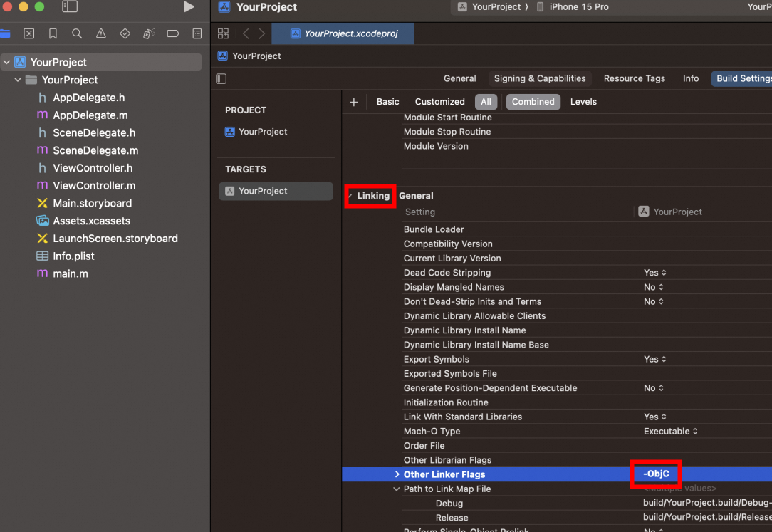
Task: Open Dead Code Stripping Yes popup
Action: coord(654,273)
